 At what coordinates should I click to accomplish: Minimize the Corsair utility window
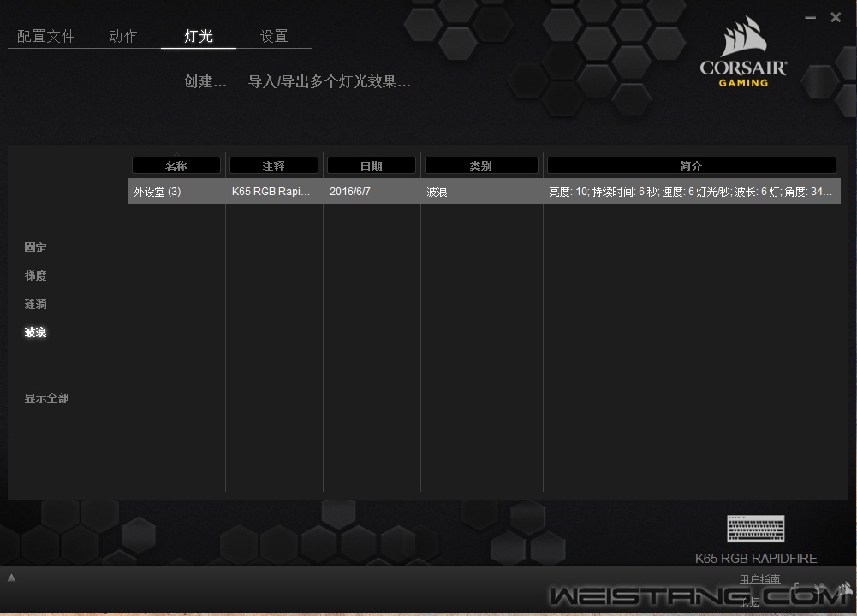811,17
